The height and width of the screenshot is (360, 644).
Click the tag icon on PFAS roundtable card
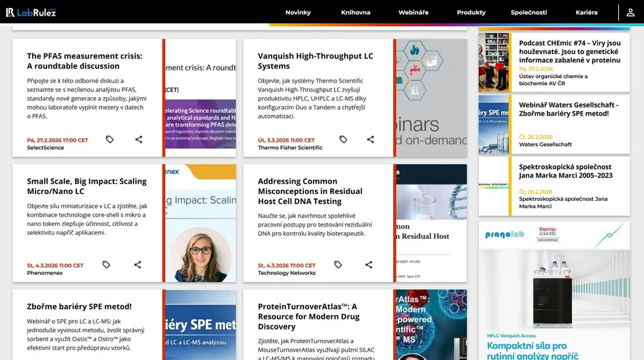click(x=109, y=140)
